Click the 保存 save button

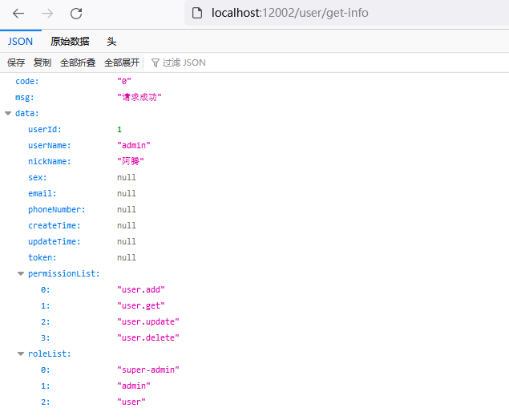click(16, 63)
